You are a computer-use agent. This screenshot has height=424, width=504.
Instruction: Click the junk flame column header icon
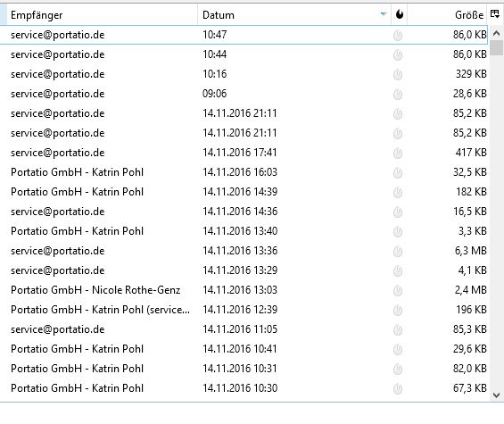coord(400,14)
